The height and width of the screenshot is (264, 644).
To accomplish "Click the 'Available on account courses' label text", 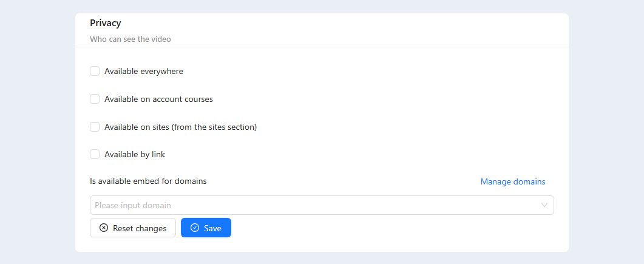I will [x=158, y=100].
